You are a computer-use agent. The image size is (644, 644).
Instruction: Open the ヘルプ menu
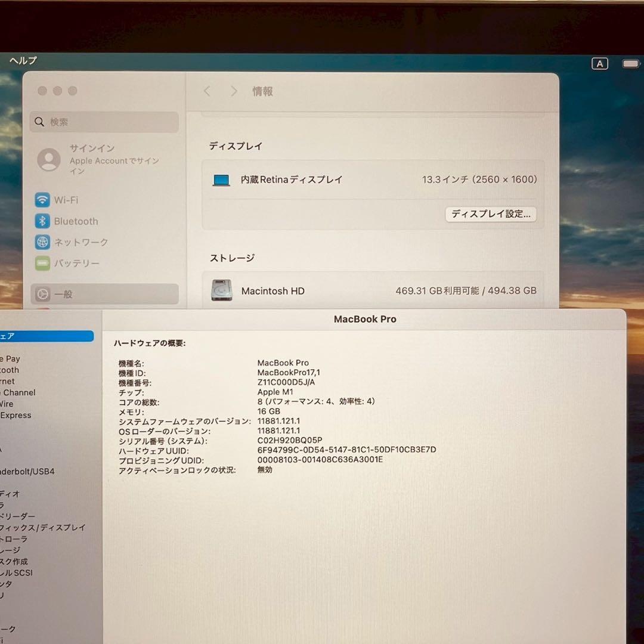[x=23, y=60]
